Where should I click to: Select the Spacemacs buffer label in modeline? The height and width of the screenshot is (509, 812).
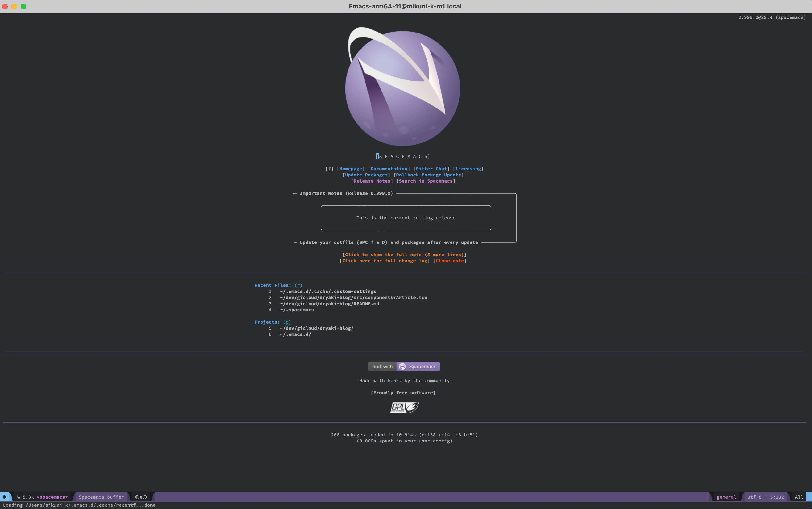101,497
